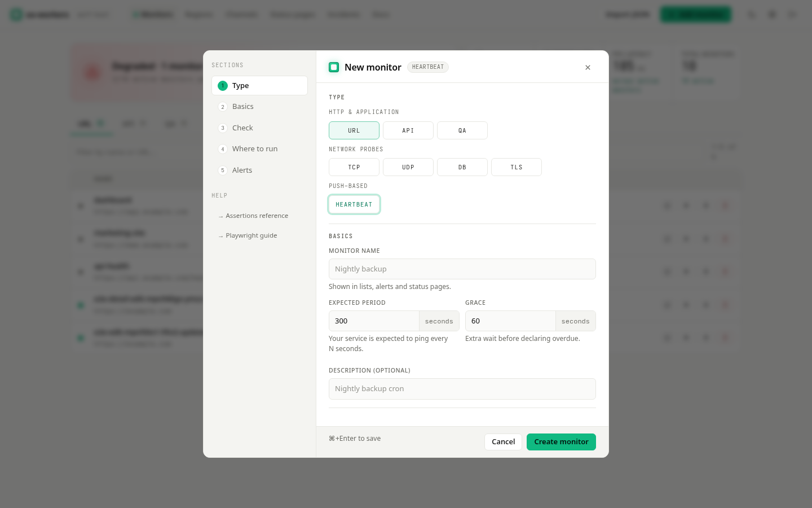Click the "HTTP & APPLICATION" heading

click(364, 112)
